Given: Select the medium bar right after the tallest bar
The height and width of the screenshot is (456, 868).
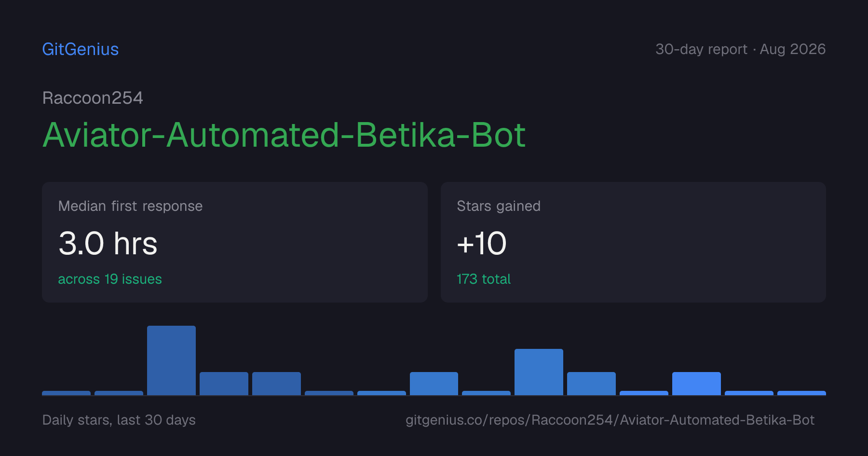Looking at the screenshot, I should [x=224, y=384].
